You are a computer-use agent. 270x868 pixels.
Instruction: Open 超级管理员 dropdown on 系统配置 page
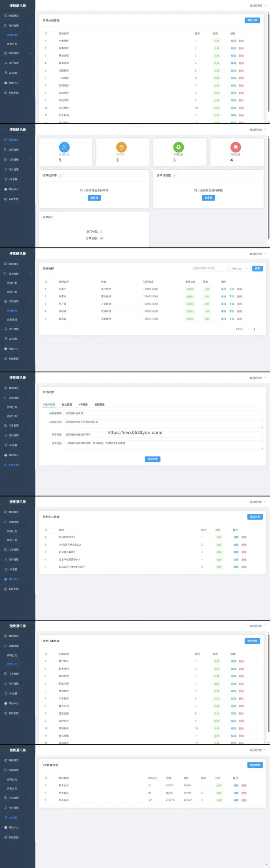click(258, 378)
